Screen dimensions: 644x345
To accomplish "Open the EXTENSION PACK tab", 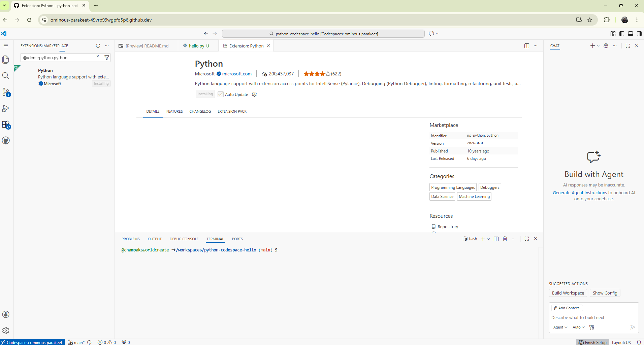I will 232,111.
